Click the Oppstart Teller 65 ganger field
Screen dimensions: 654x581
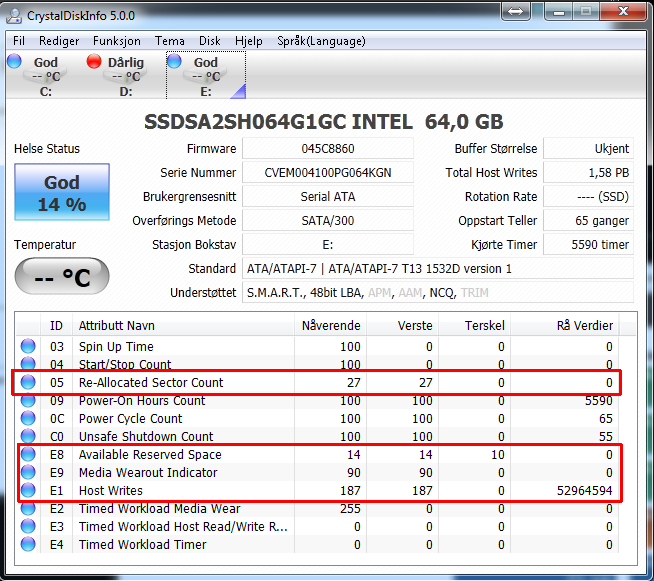click(x=589, y=221)
